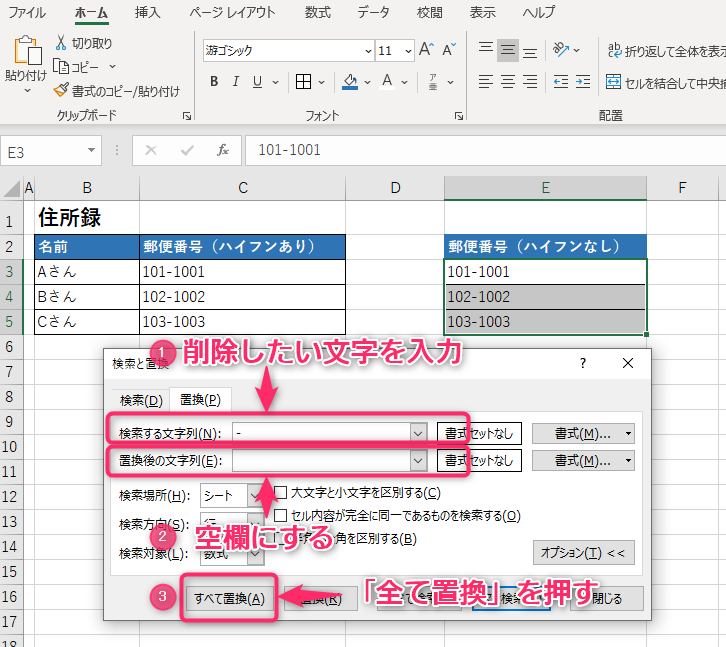Image resolution: width=726 pixels, height=647 pixels.
Task: Expand the Name Box dropdown for E3
Action: point(92,151)
